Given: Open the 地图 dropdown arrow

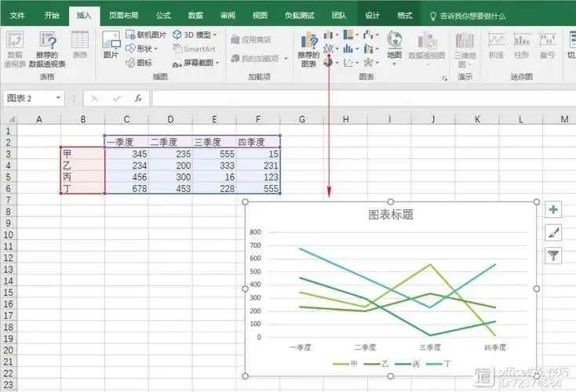Looking at the screenshot, I should (394, 64).
